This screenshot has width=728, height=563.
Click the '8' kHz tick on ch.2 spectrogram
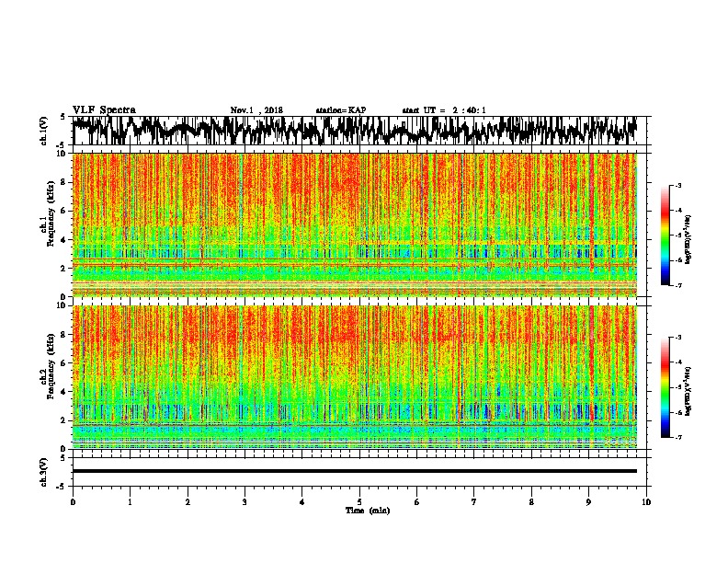(x=65, y=335)
